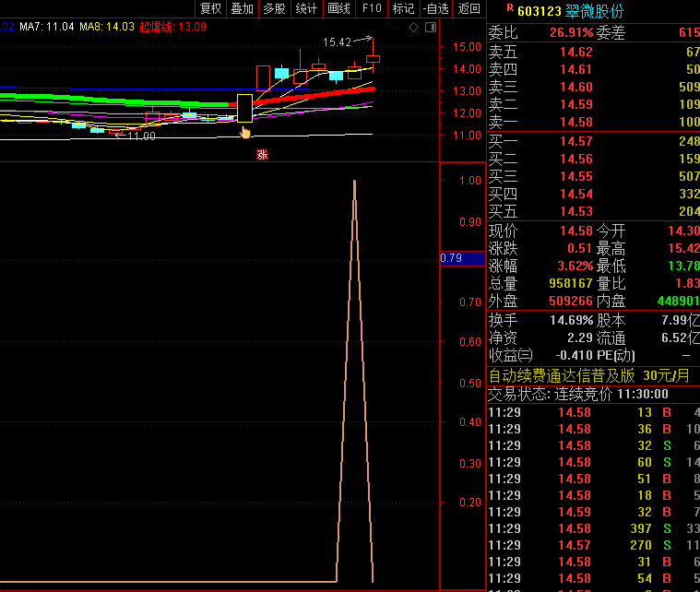
Task: Open the 多股 multi-stock view
Action: click(274, 8)
